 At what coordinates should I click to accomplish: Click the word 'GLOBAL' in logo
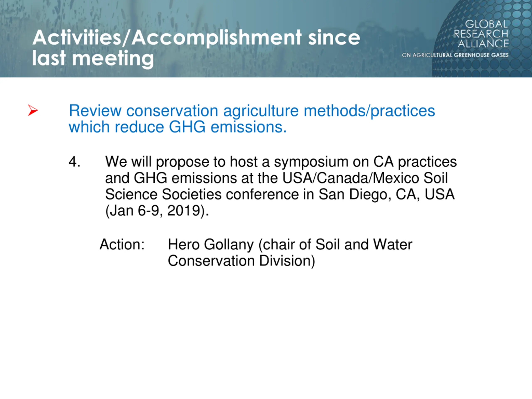(486, 24)
